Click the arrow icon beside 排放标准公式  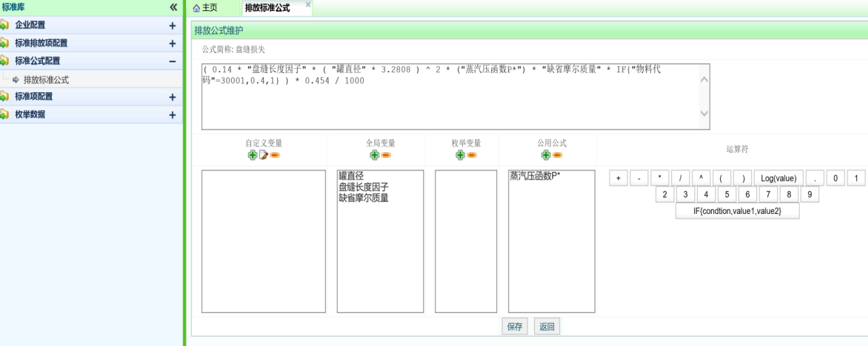(16, 80)
